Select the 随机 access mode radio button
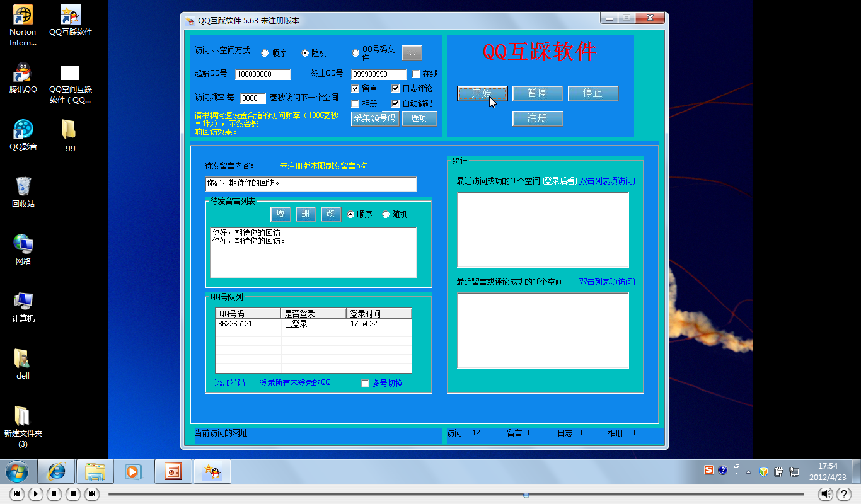Image resolution: width=861 pixels, height=504 pixels. point(305,54)
